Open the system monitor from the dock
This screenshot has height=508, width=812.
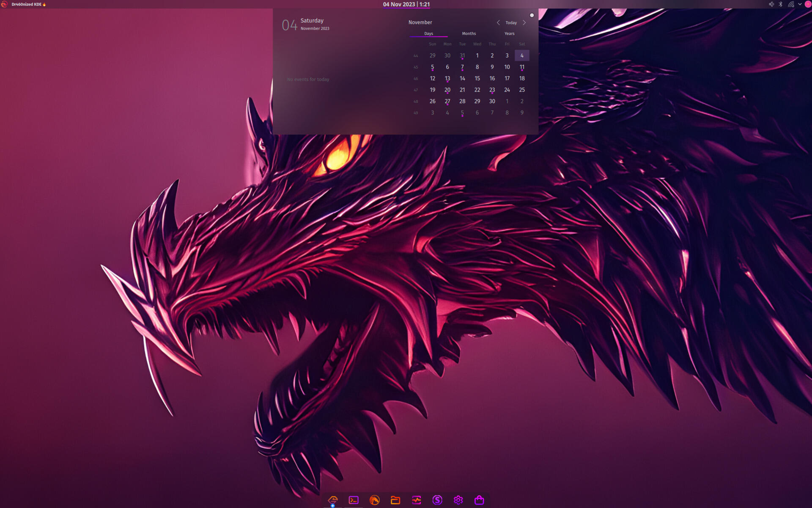pyautogui.click(x=417, y=500)
